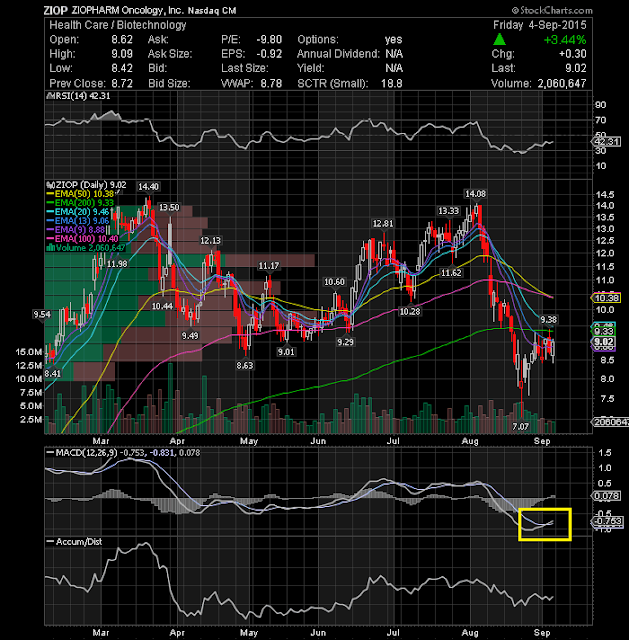629x640 pixels.
Task: Click the RSI(14) 42.31 indicator label
Action: [79, 96]
